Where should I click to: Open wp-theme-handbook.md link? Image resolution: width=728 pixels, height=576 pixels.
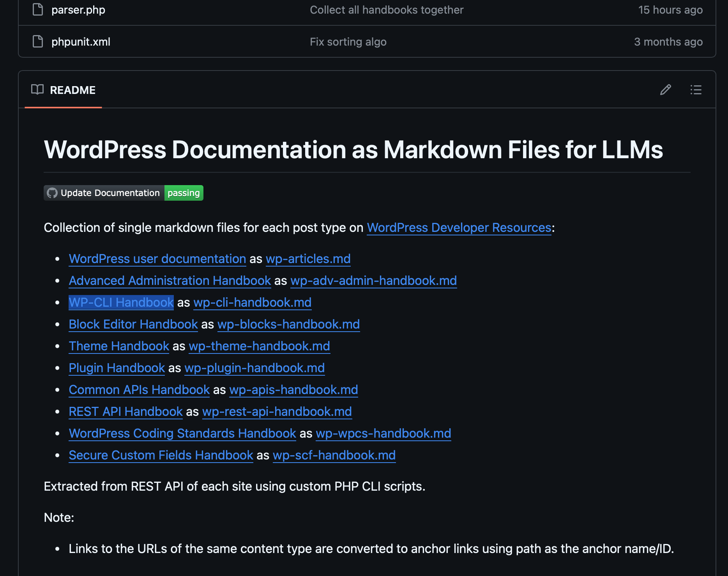pos(260,346)
